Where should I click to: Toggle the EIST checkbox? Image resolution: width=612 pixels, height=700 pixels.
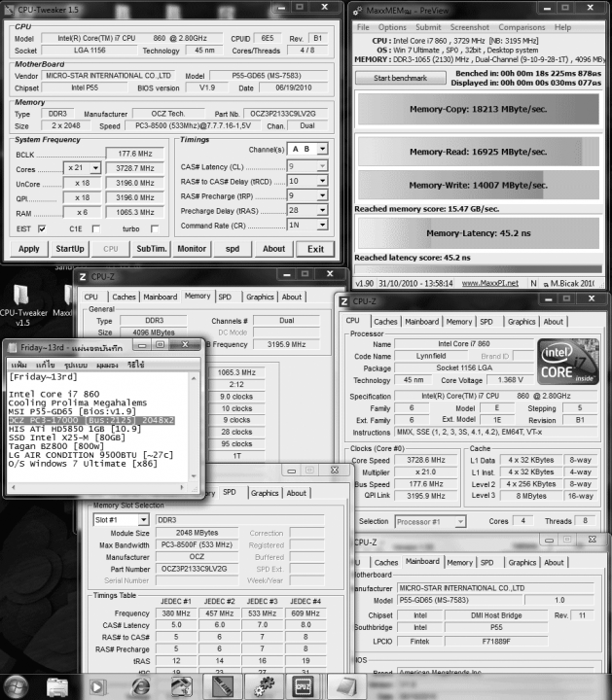pos(42,229)
